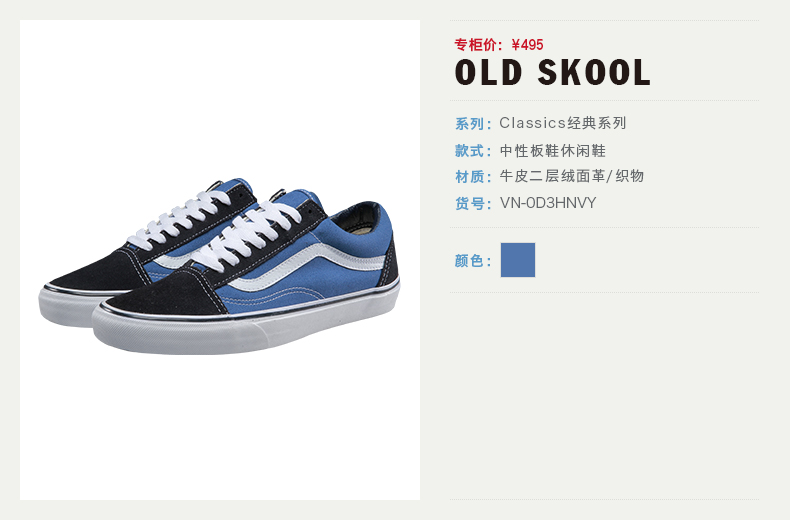Click the empty white area above the sneakers
Screen dimensions: 790x520
pos(220,96)
